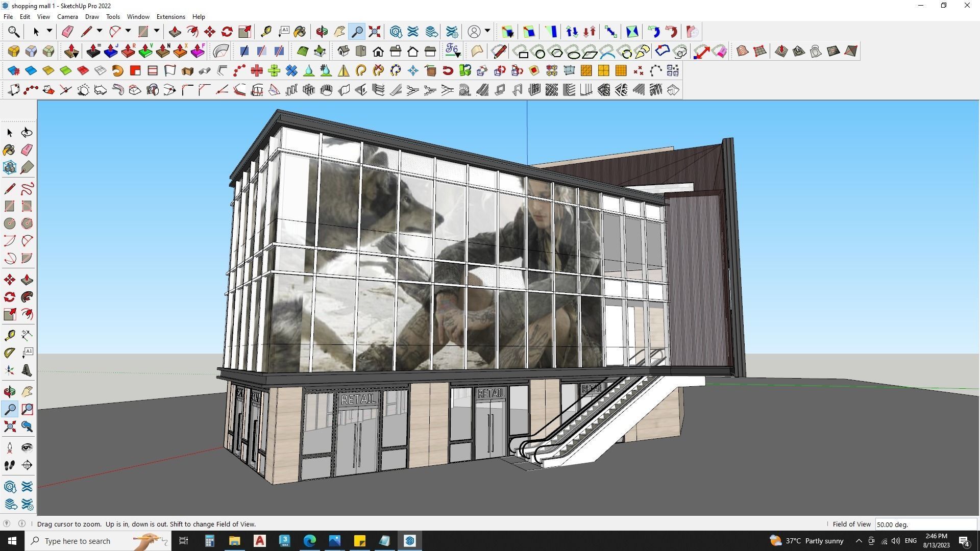Toggle the Walk footprints tool
Screen dimensions: 980x551
click(x=10, y=465)
